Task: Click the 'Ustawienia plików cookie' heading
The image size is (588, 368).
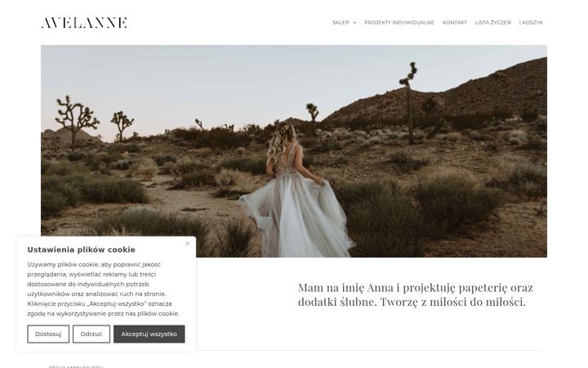Action: click(81, 249)
